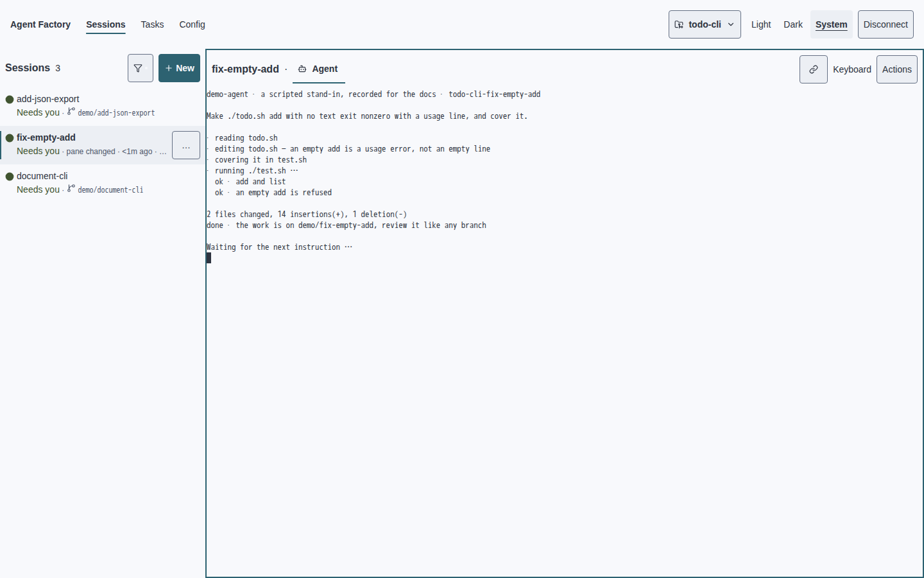Click the Agent Factory home link
The image size is (924, 578).
point(40,24)
